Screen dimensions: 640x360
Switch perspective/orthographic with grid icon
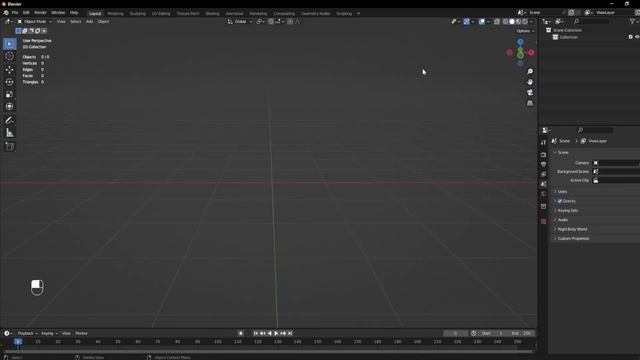coord(530,103)
